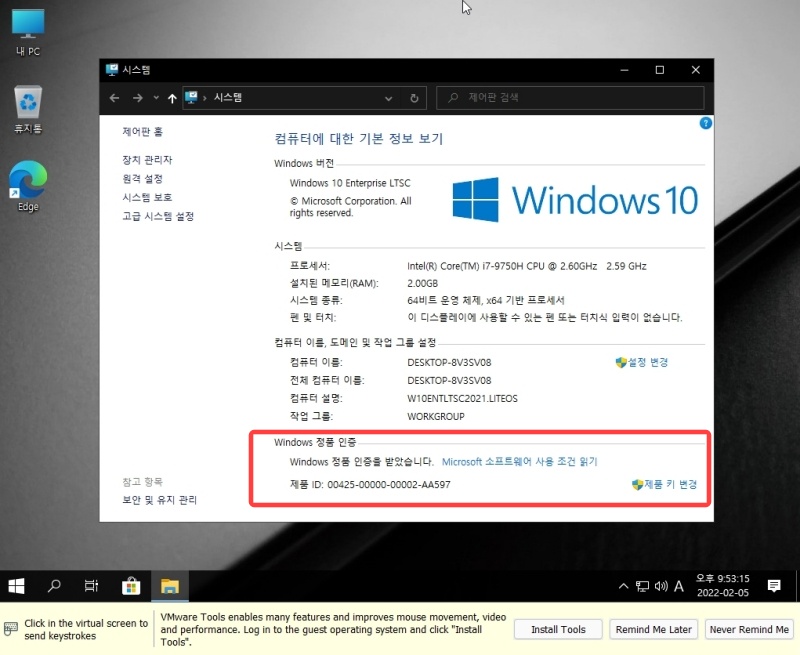Go back with the back arrow

114,98
